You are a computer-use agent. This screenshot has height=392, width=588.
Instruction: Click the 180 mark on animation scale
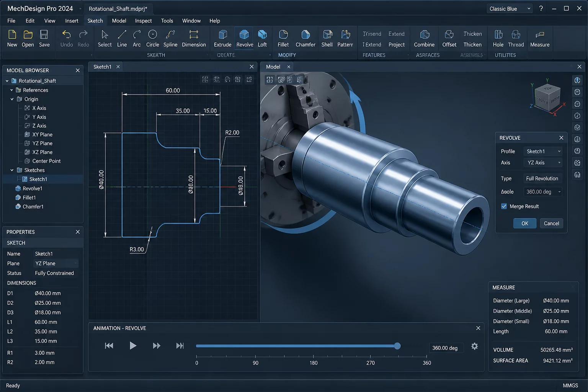pos(314,363)
